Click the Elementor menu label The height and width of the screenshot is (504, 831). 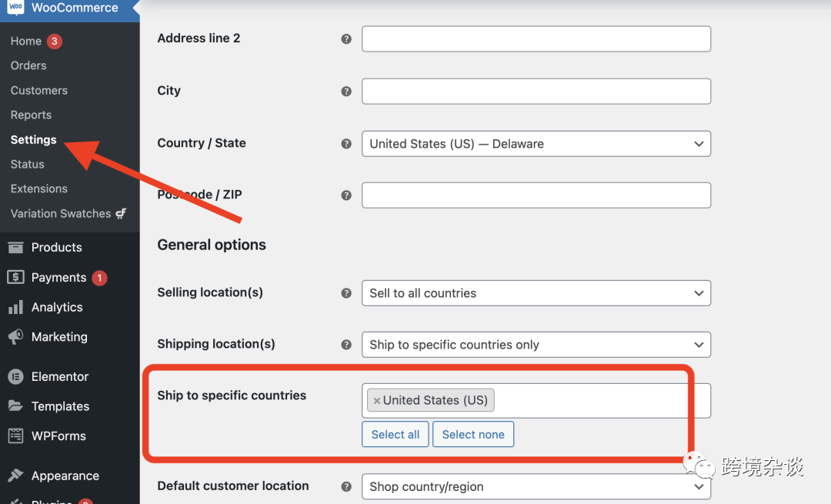[x=60, y=377]
